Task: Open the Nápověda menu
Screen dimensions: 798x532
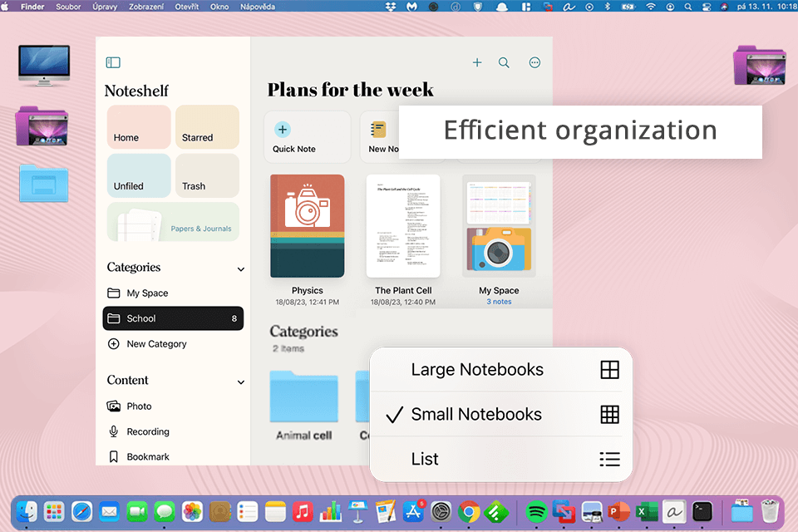Action: tap(258, 7)
